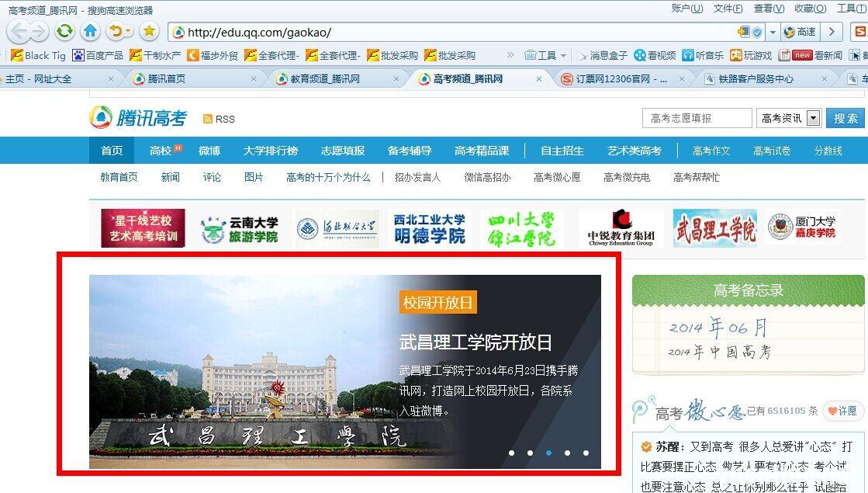The image size is (868, 493).
Task: Click the favorites star icon
Action: pyautogui.click(x=150, y=32)
